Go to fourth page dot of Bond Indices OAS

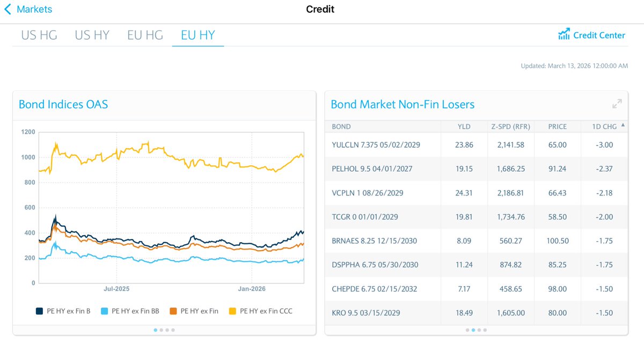point(173,330)
